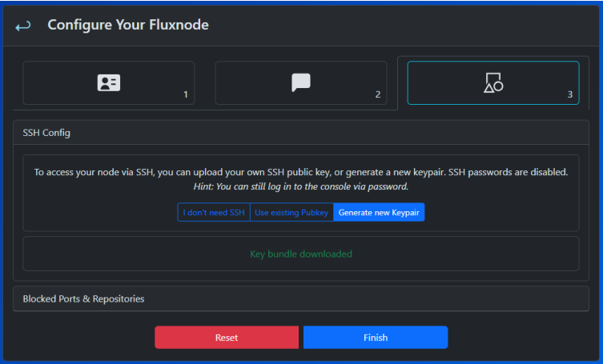Select the "I don't need SSH" option
The width and height of the screenshot is (603, 364).
tap(214, 212)
